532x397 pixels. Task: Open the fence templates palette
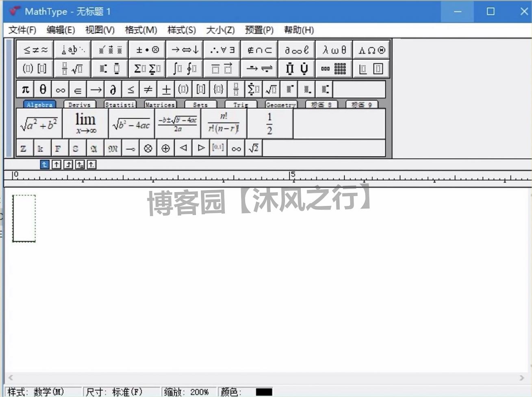point(35,69)
